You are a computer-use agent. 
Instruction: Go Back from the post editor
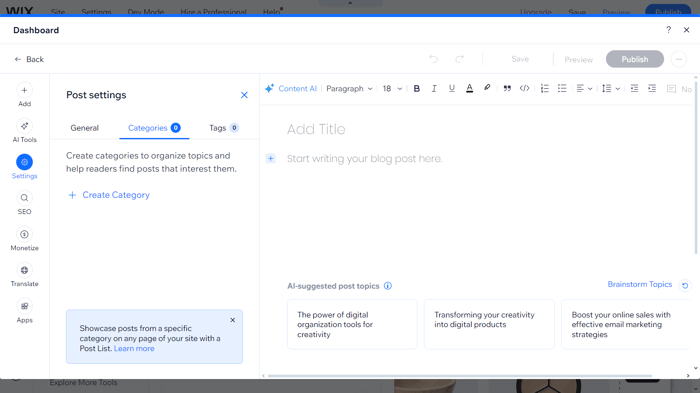click(x=29, y=59)
